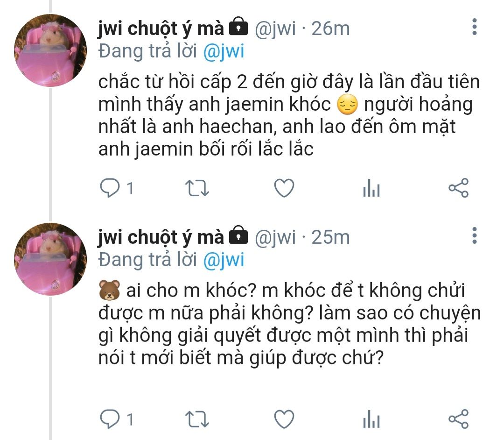
Task: Follow the @jwi mention in second reply line
Action: (x=224, y=260)
